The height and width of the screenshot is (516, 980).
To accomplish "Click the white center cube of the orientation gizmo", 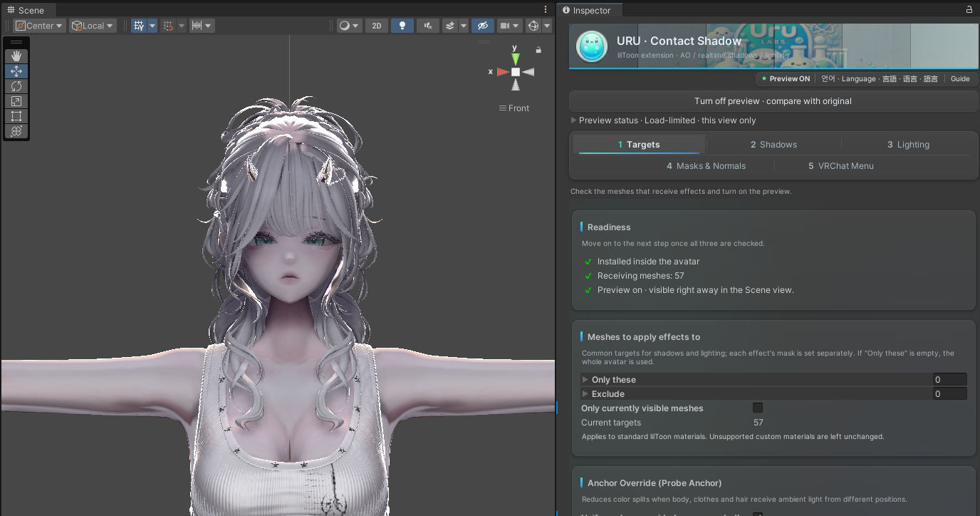I will [x=515, y=72].
